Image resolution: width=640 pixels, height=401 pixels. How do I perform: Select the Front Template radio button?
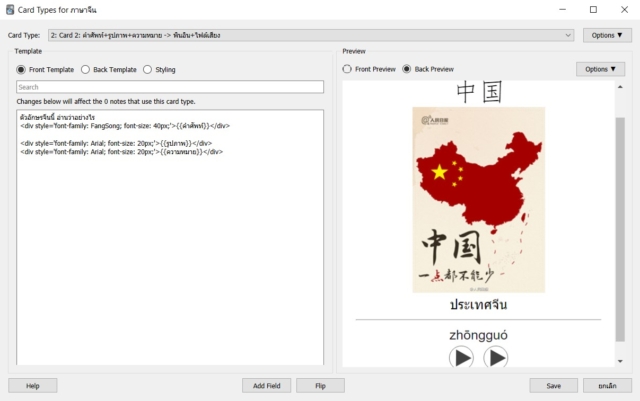tap(21, 69)
